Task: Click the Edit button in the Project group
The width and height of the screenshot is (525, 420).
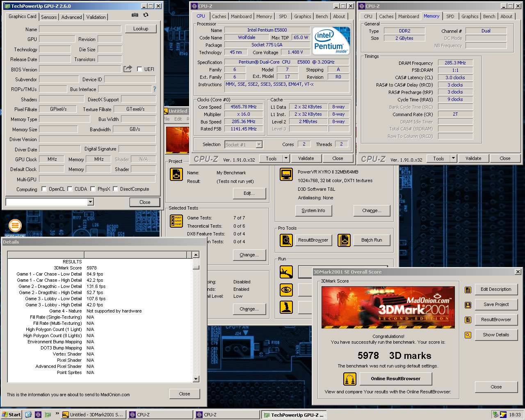Action: click(249, 193)
